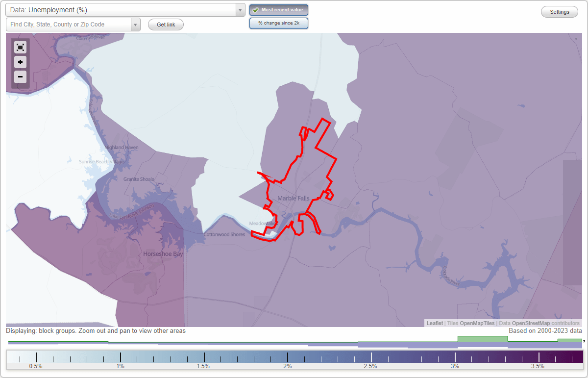The width and height of the screenshot is (588, 378).
Task: Open the Leaflet attribution link
Action: (434, 323)
